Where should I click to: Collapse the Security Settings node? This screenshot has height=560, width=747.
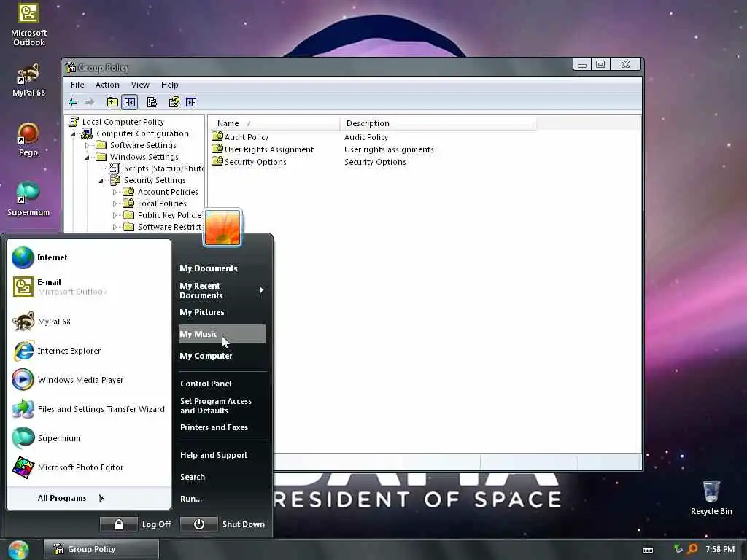(x=101, y=181)
